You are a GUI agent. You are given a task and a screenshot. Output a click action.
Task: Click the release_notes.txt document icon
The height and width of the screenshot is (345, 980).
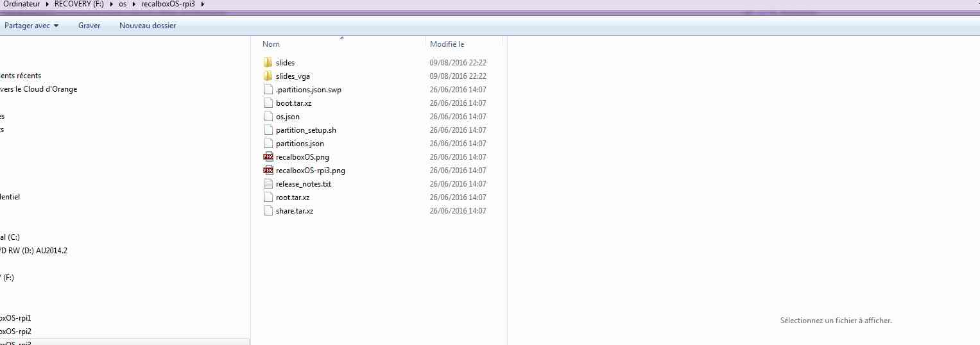click(x=268, y=184)
